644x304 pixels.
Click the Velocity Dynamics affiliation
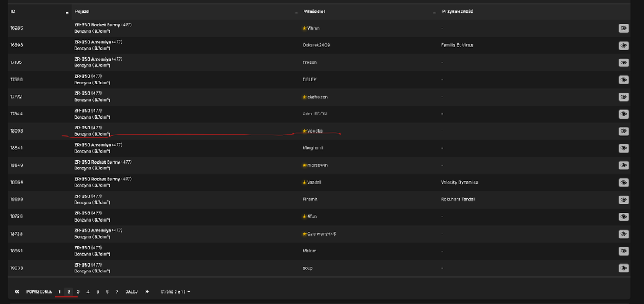coord(459,182)
